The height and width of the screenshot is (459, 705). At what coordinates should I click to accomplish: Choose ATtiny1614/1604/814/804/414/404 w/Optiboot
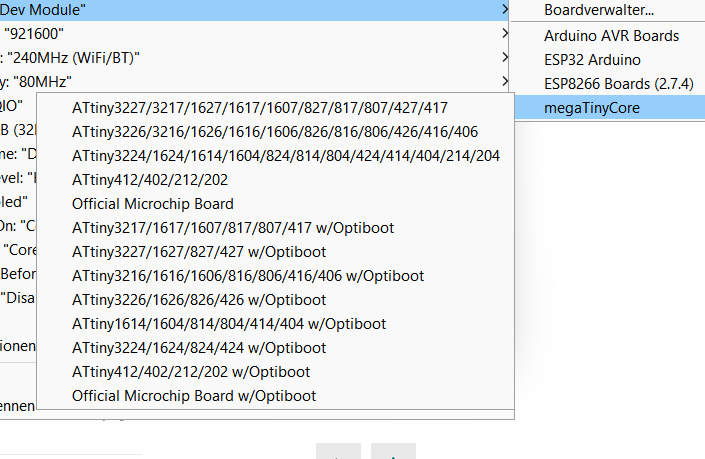pos(275,324)
